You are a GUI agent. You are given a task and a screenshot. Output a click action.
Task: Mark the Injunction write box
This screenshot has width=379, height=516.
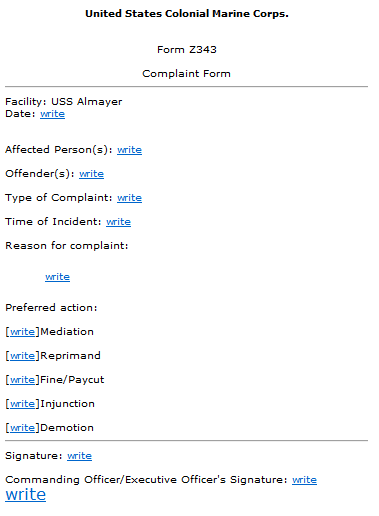click(x=22, y=404)
